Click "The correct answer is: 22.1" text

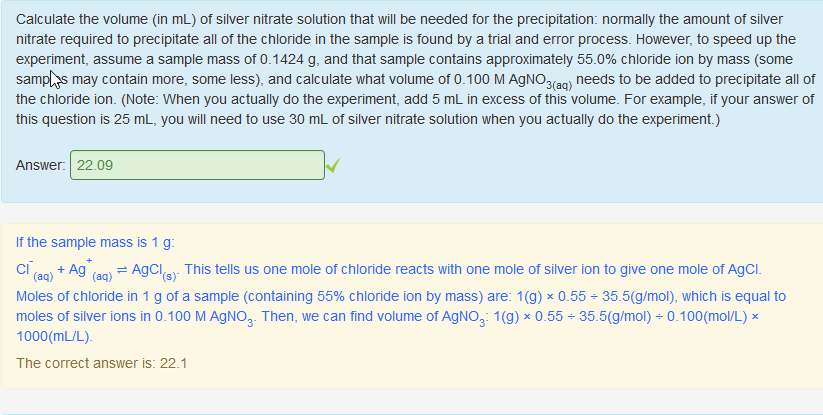click(101, 363)
